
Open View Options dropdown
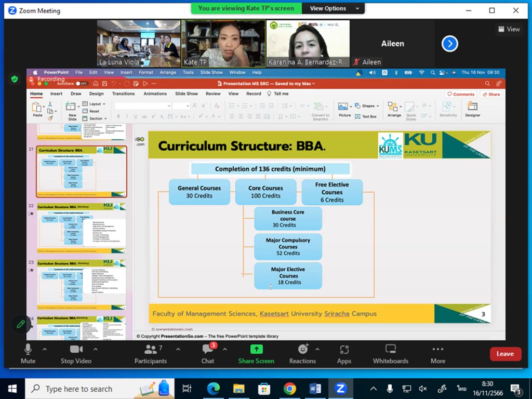pyautogui.click(x=333, y=8)
